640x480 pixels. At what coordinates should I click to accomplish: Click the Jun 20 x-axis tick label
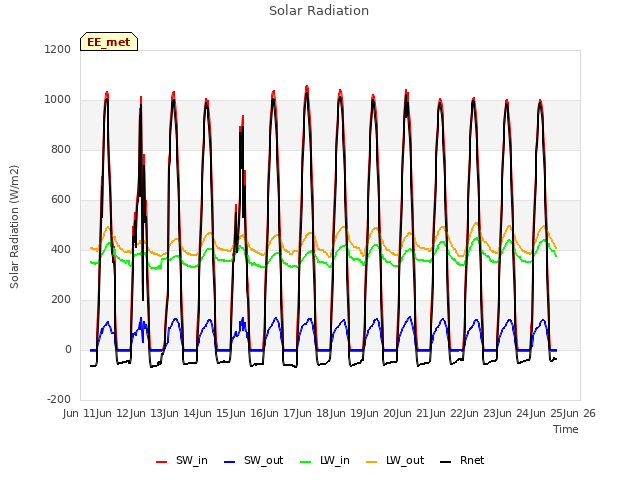coord(380,413)
